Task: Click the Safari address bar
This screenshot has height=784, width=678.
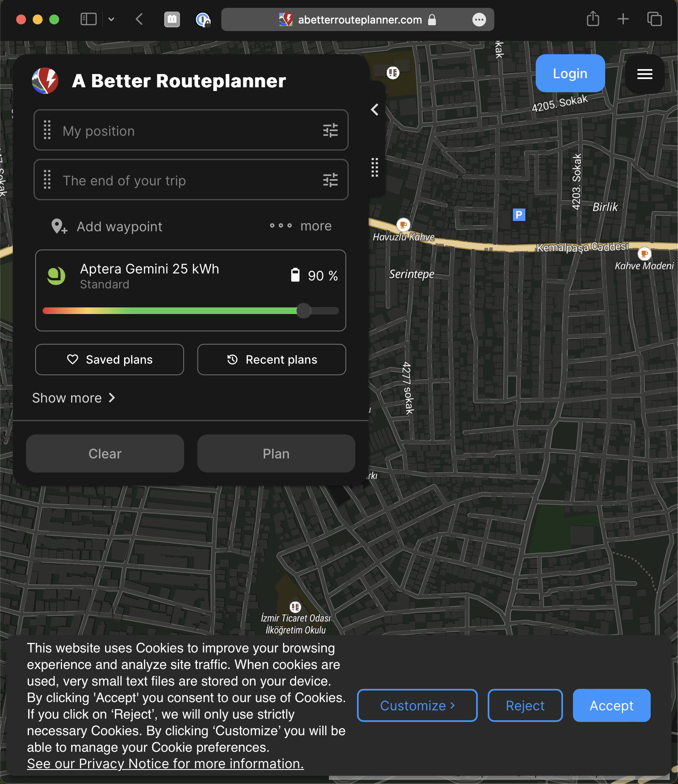Action: 357,19
